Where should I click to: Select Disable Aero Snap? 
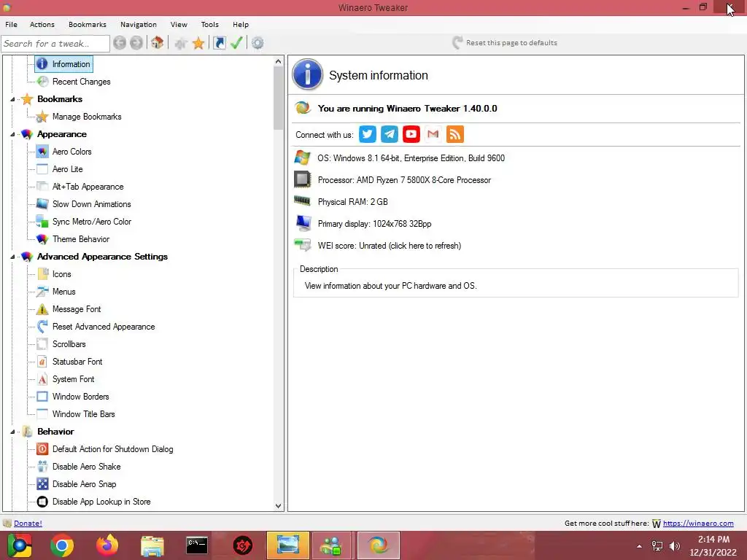pyautogui.click(x=85, y=484)
